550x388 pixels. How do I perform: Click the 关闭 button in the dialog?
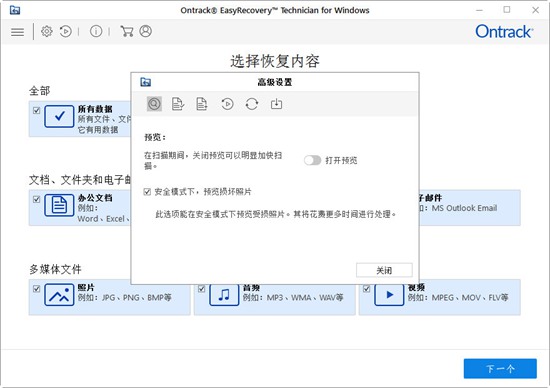coord(384,270)
